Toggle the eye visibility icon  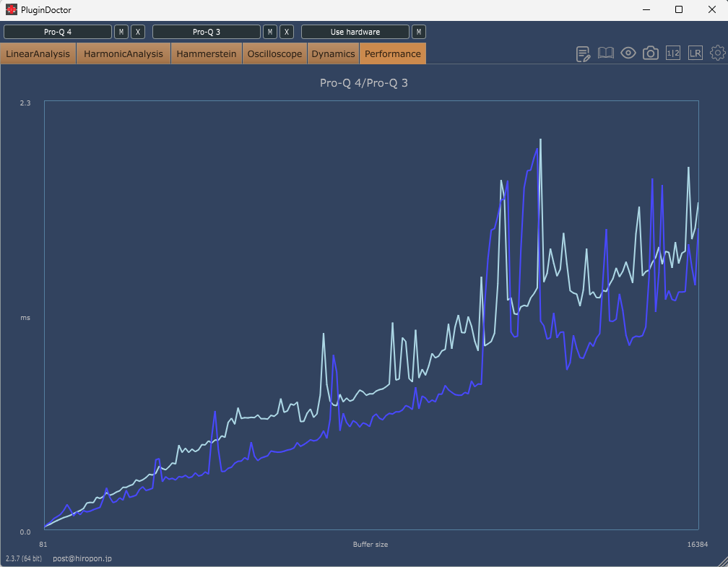[628, 53]
